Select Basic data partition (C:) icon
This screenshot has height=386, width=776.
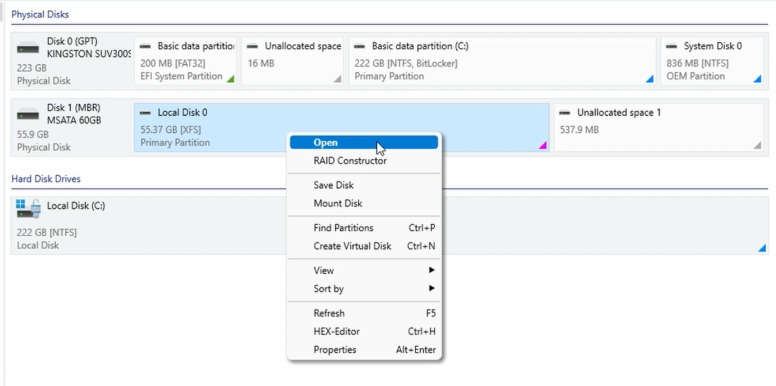click(x=360, y=46)
